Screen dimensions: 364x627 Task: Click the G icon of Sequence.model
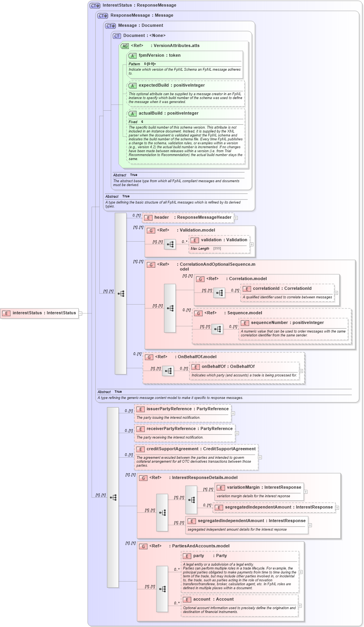(198, 313)
